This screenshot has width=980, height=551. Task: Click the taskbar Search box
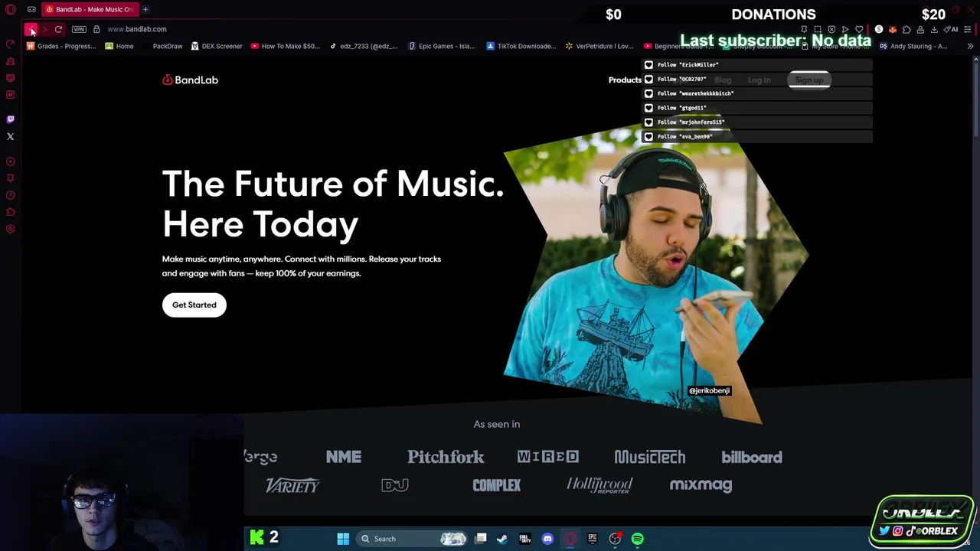tap(413, 539)
